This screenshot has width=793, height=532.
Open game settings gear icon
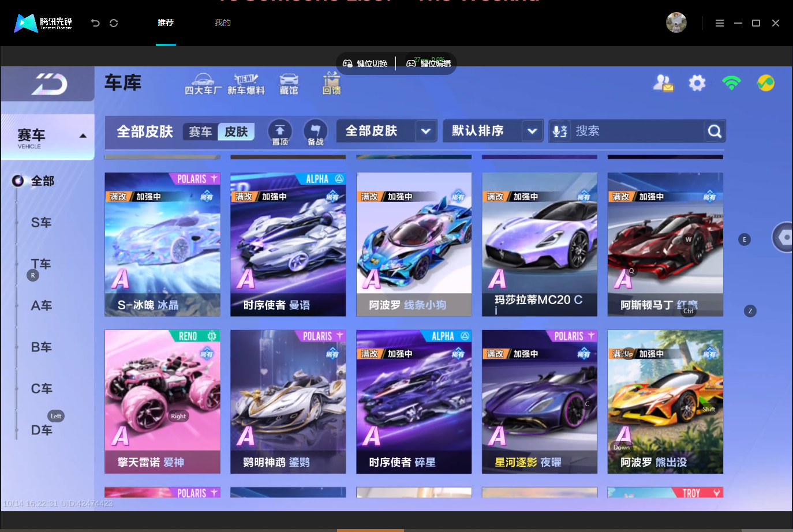coord(697,83)
